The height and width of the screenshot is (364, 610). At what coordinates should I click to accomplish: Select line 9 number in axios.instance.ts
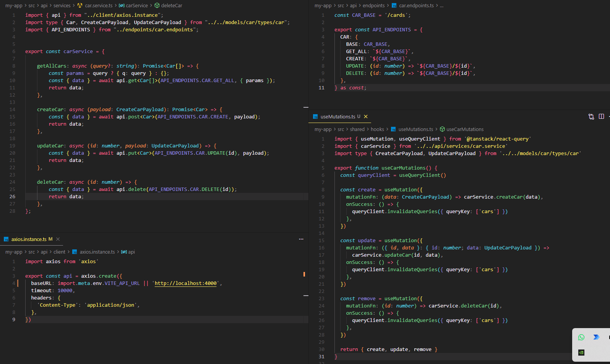click(x=14, y=319)
